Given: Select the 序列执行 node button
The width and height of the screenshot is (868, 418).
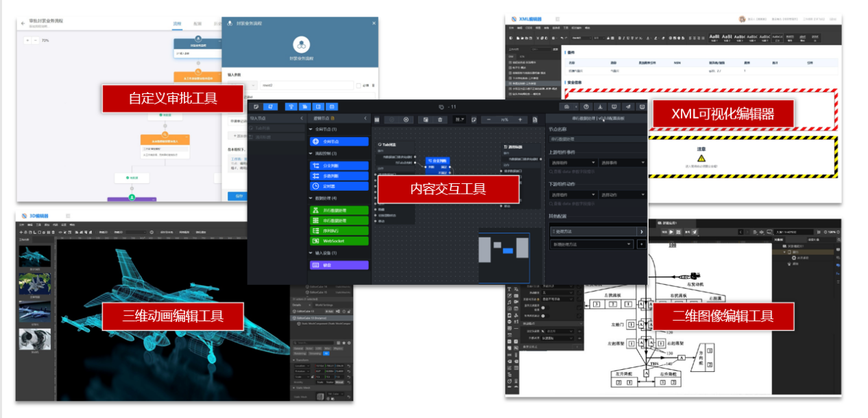Looking at the screenshot, I should click(339, 231).
